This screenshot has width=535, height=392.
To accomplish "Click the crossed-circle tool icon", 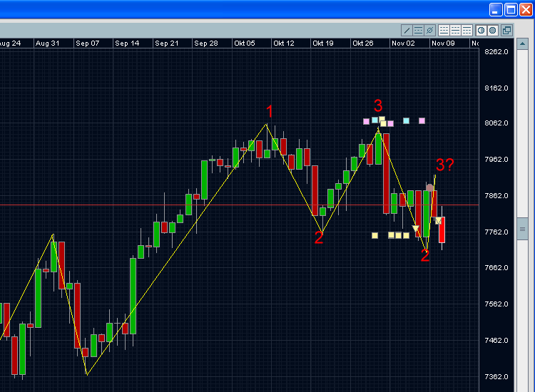I will pyautogui.click(x=430, y=31).
